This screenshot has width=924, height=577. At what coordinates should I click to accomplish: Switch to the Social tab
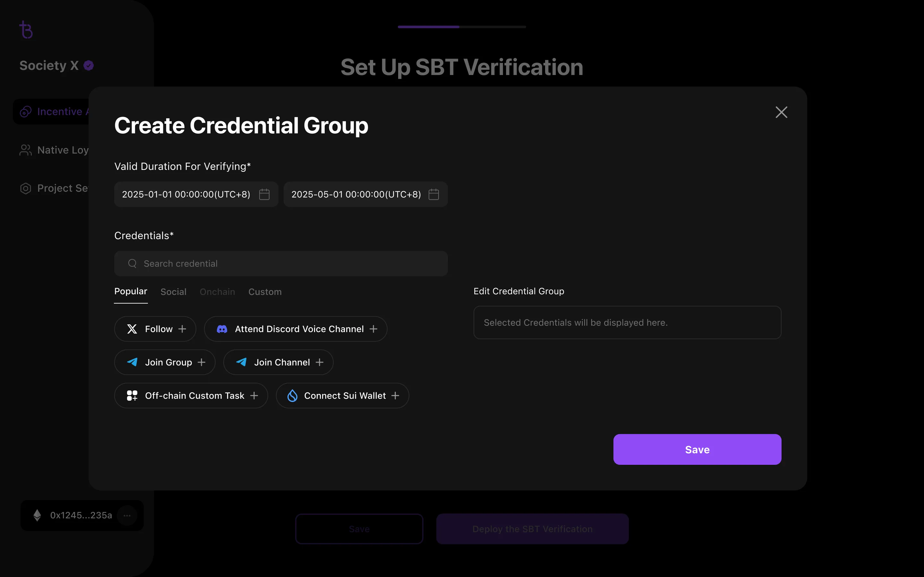pyautogui.click(x=173, y=292)
